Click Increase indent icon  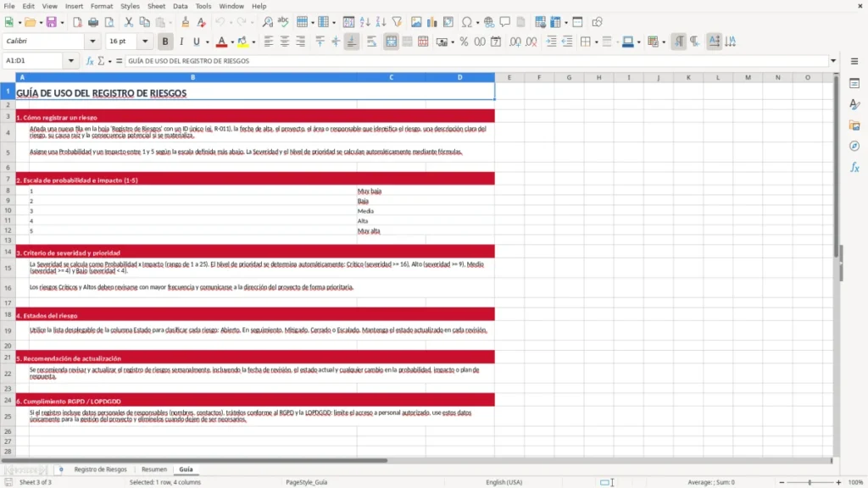coord(551,42)
